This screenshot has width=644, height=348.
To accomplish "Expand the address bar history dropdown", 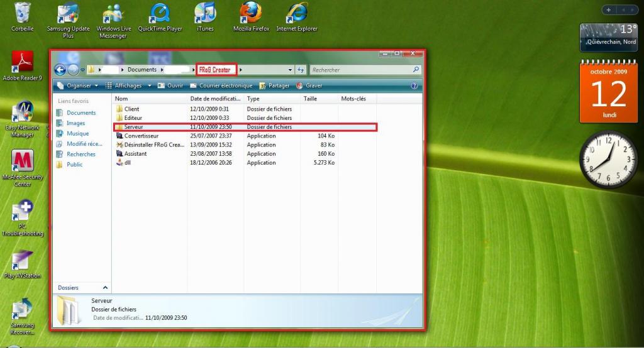I will (290, 70).
